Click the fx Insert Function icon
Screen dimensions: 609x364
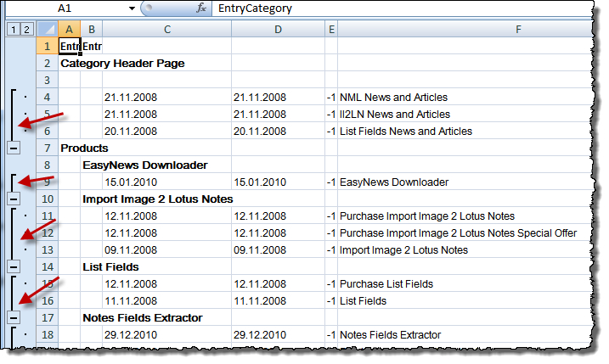(201, 8)
